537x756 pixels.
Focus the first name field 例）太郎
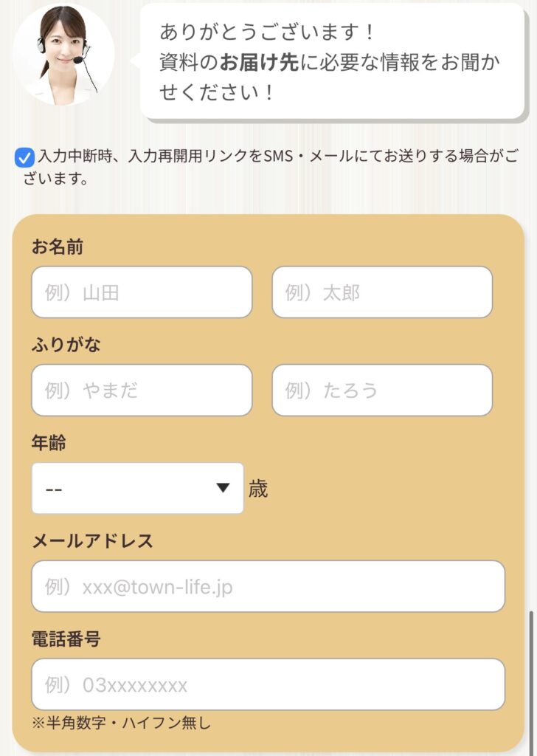382,292
